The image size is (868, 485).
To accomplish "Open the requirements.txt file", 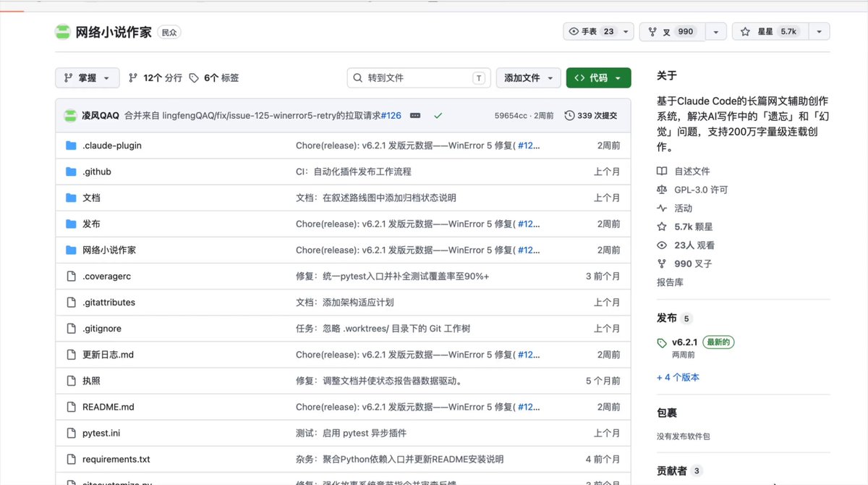I will point(116,459).
